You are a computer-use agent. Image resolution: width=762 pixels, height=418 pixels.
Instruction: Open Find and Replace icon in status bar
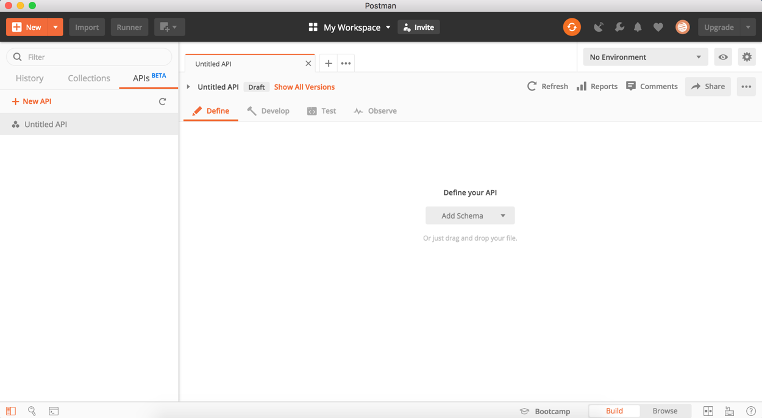pyautogui.click(x=32, y=411)
